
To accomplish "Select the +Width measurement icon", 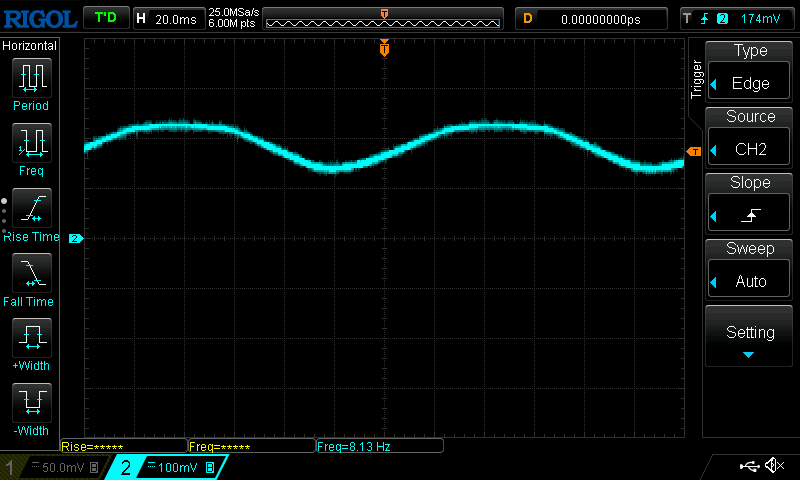I will tap(31, 339).
